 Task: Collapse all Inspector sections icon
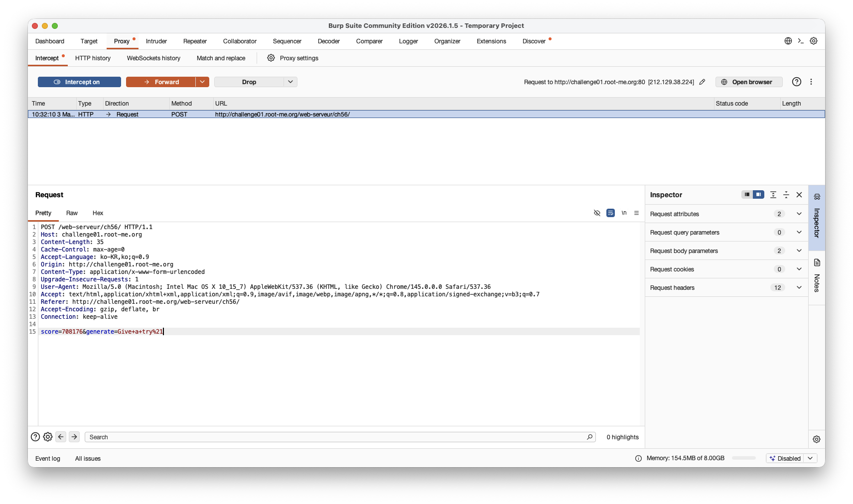(x=786, y=195)
